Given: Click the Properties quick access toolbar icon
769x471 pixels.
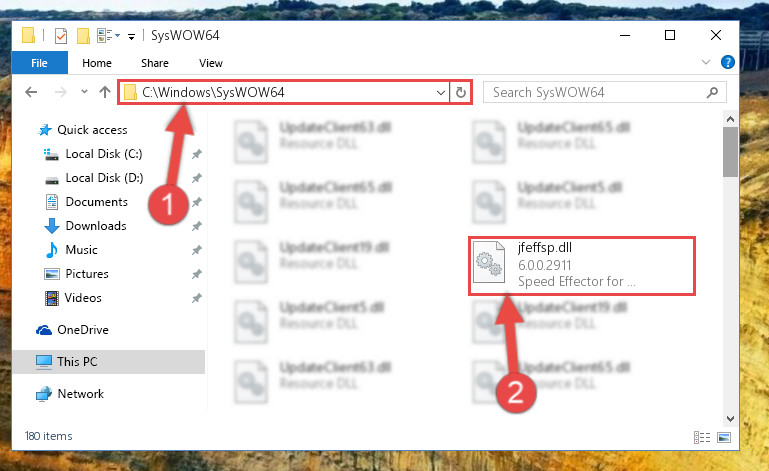Looking at the screenshot, I should [61, 36].
